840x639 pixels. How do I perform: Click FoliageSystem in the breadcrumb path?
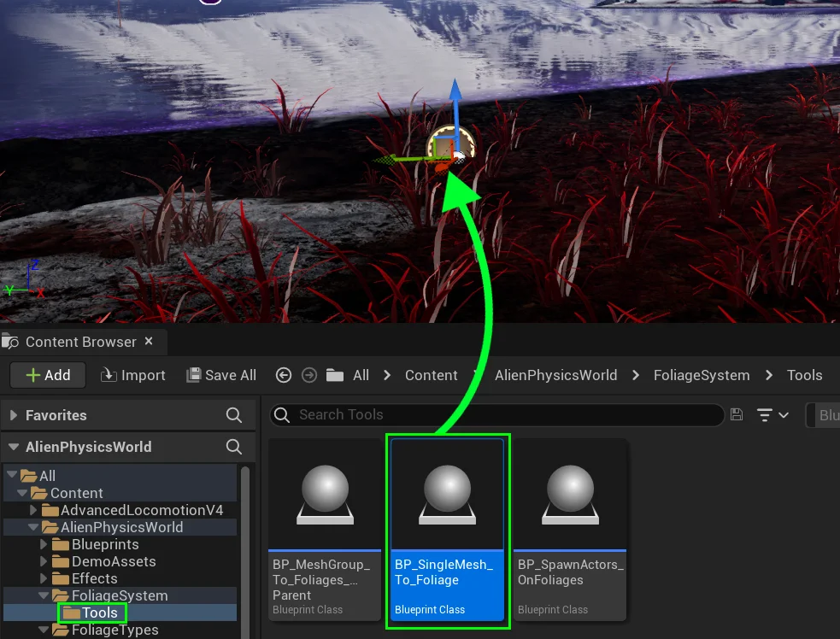pyautogui.click(x=701, y=375)
